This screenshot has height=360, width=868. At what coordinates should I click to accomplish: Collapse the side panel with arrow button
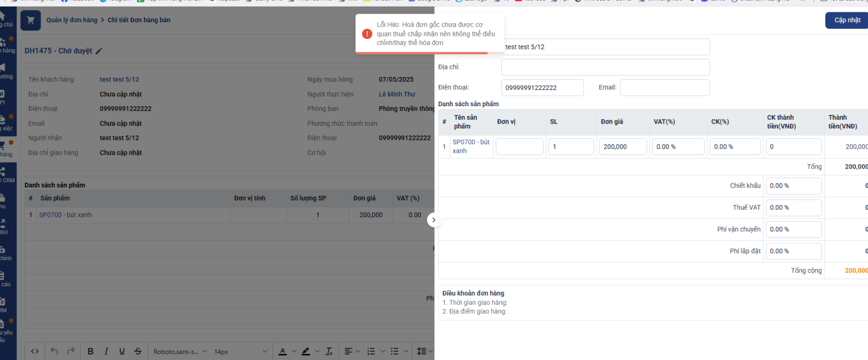click(x=433, y=220)
